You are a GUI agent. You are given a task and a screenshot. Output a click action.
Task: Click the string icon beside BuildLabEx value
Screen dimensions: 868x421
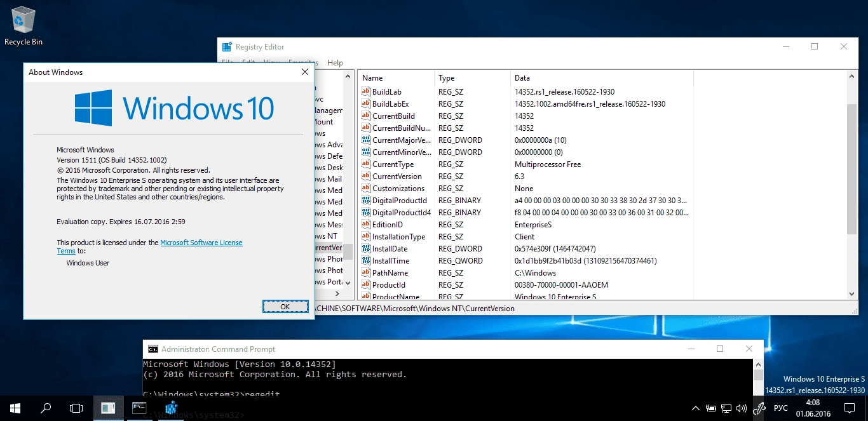[366, 104]
